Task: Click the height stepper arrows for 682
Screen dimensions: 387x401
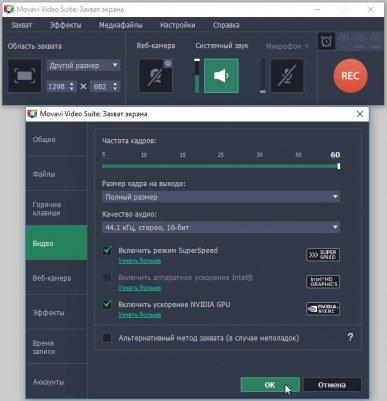Action: point(115,87)
